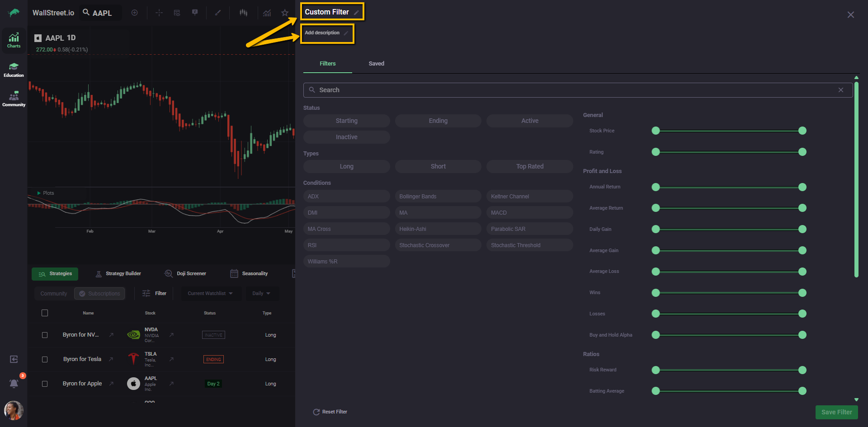Click the star favorite icon in toolbar
The width and height of the screenshot is (868, 427).
tap(285, 13)
